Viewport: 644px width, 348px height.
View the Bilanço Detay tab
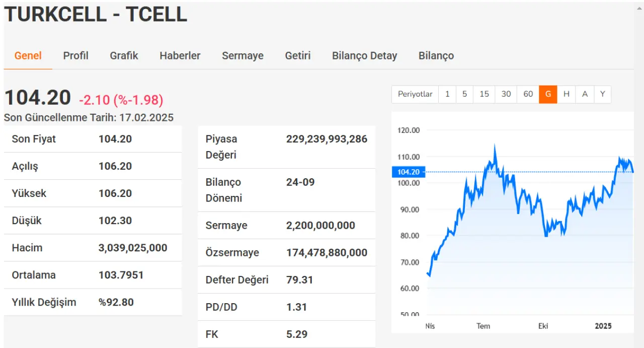pos(364,56)
